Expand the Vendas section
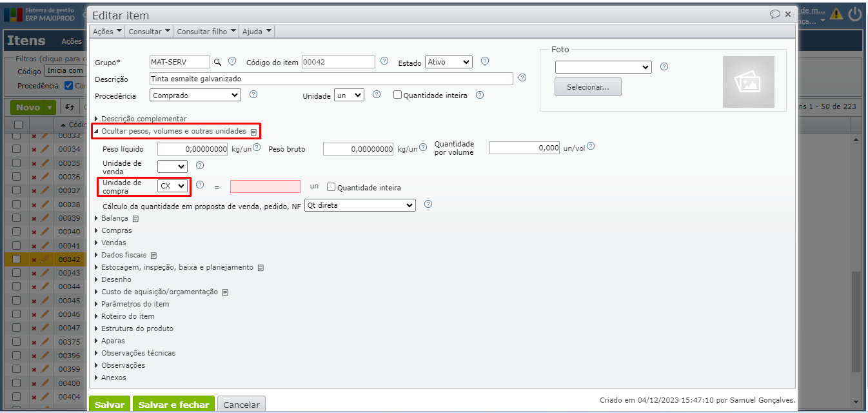The image size is (868, 413). coord(110,243)
